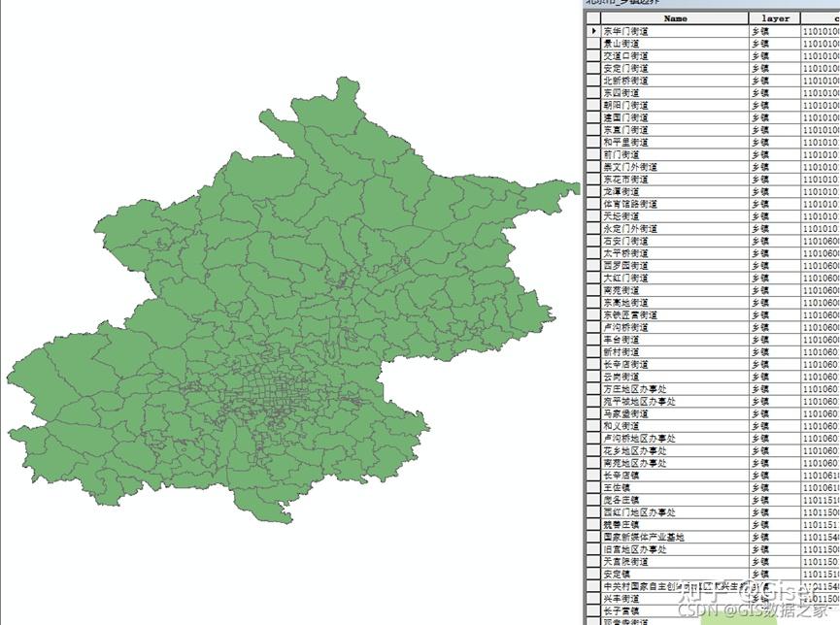Click the 东花市街道 name
This screenshot has width=840, height=625.
pos(675,180)
